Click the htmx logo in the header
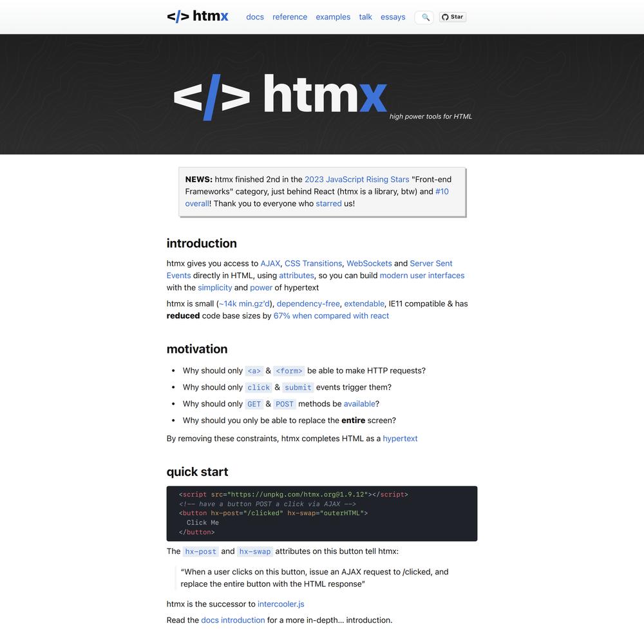 click(x=198, y=17)
